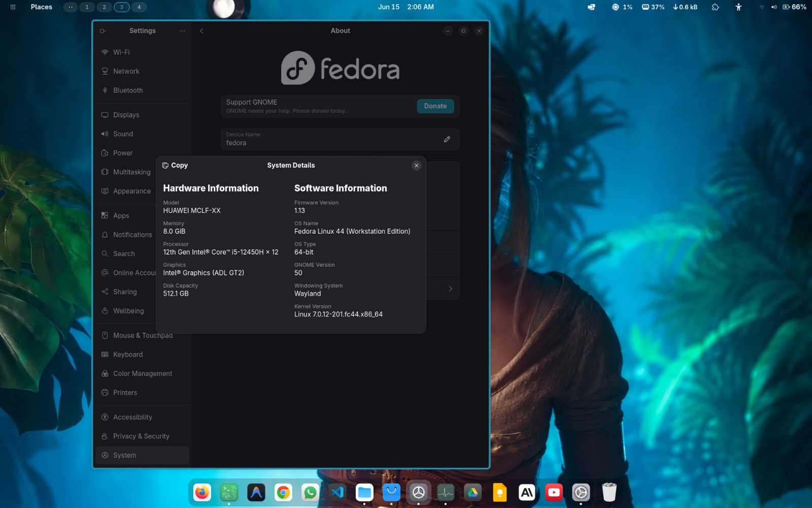Copy system details to the clipboard

[175, 166]
